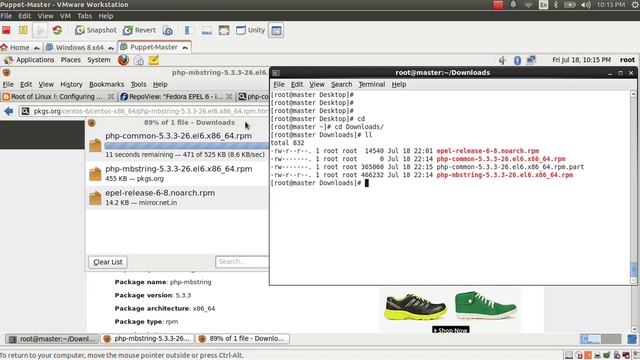
Task: Open VMware VM menu
Action: tap(65, 16)
